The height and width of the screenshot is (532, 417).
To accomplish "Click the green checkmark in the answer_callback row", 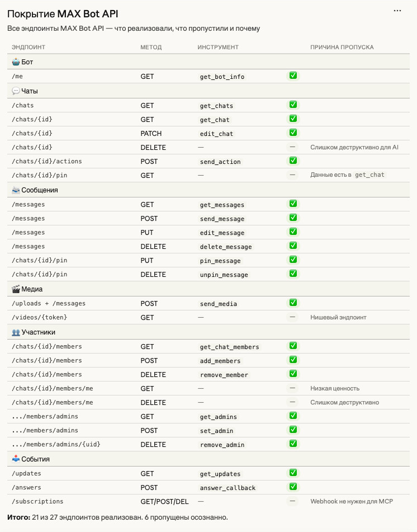I will pos(292,487).
